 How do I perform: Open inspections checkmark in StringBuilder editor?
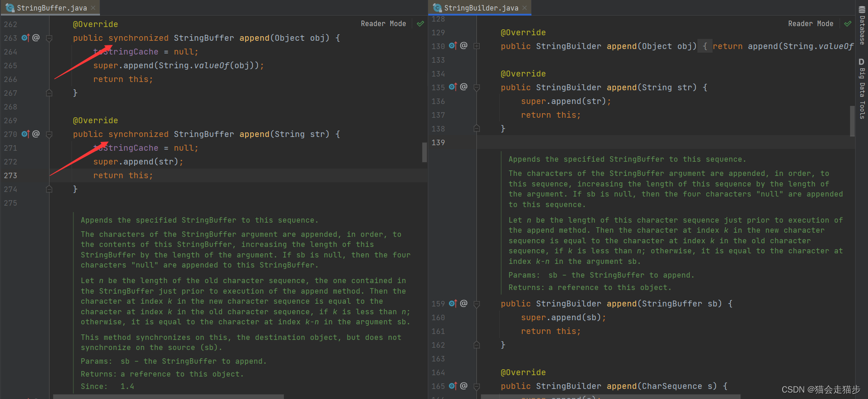848,23
